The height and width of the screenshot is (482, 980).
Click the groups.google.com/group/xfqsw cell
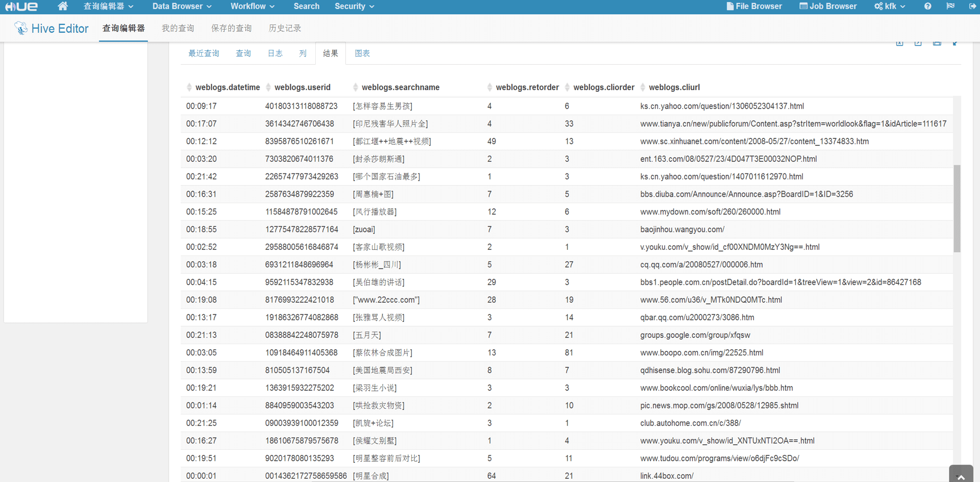(695, 335)
